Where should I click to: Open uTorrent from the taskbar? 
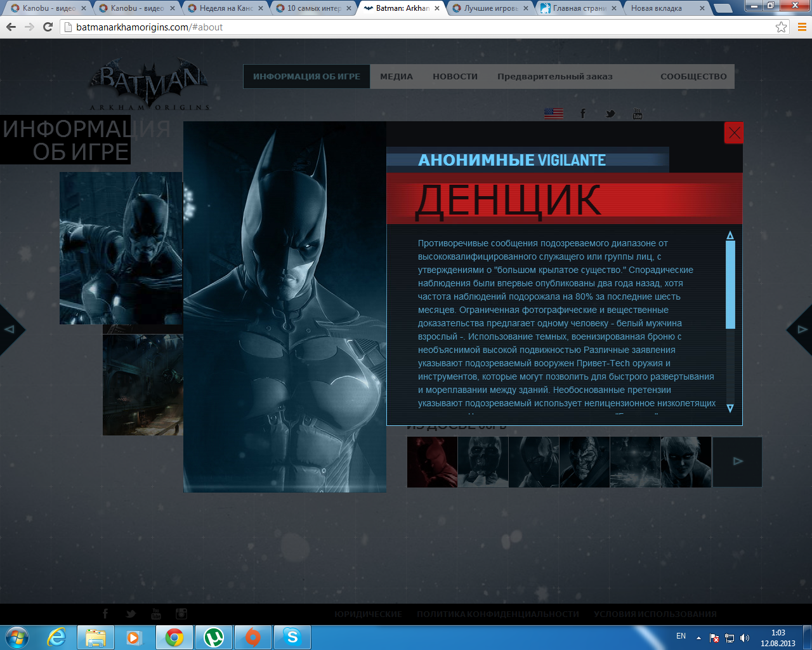tap(214, 637)
